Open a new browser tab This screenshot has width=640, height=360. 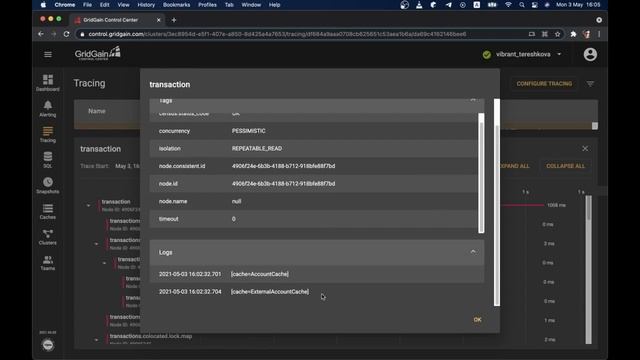(174, 20)
